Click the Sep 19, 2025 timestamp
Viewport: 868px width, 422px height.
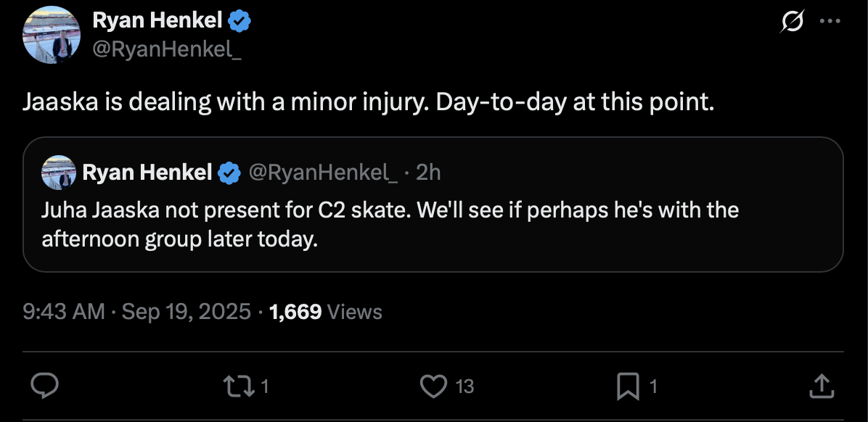pyautogui.click(x=184, y=312)
